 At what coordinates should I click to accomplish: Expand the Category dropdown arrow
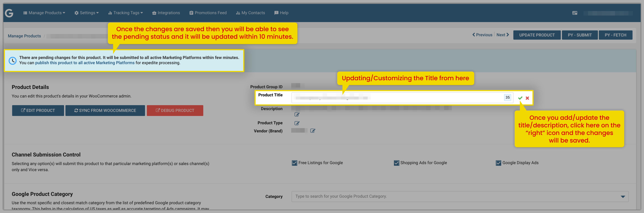coord(623,197)
